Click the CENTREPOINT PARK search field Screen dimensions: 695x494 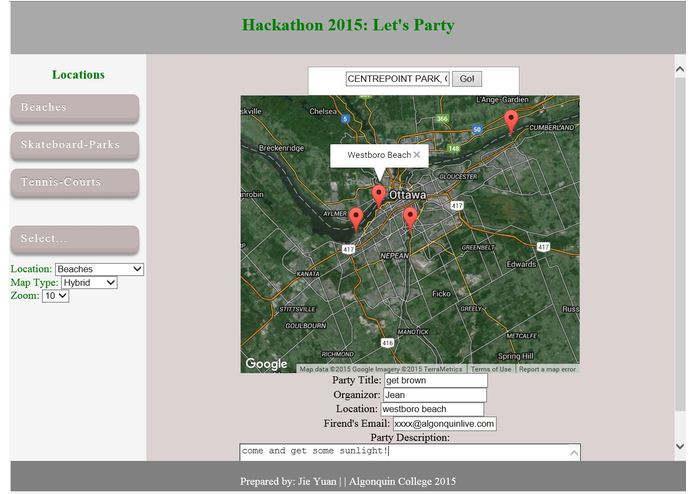tap(398, 79)
